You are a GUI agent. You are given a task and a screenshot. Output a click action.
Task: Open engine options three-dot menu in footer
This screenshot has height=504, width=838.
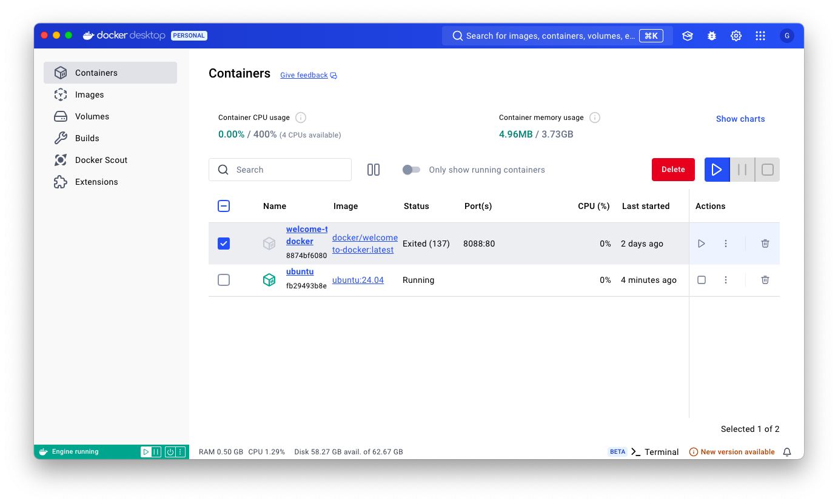(180, 452)
